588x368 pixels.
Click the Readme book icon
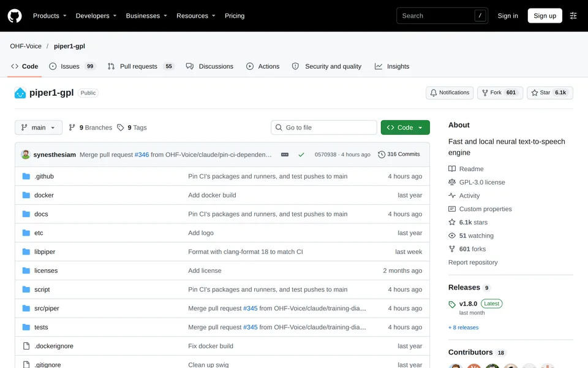click(x=452, y=169)
